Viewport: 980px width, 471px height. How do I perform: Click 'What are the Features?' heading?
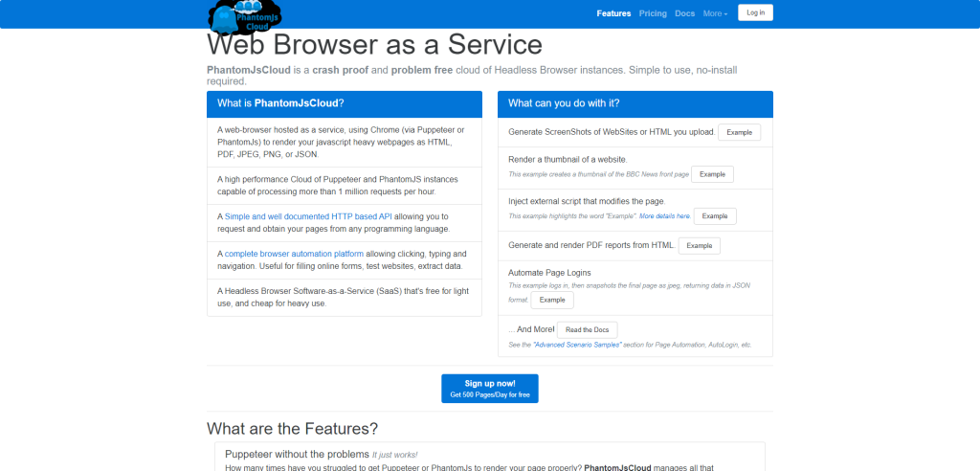pos(293,429)
